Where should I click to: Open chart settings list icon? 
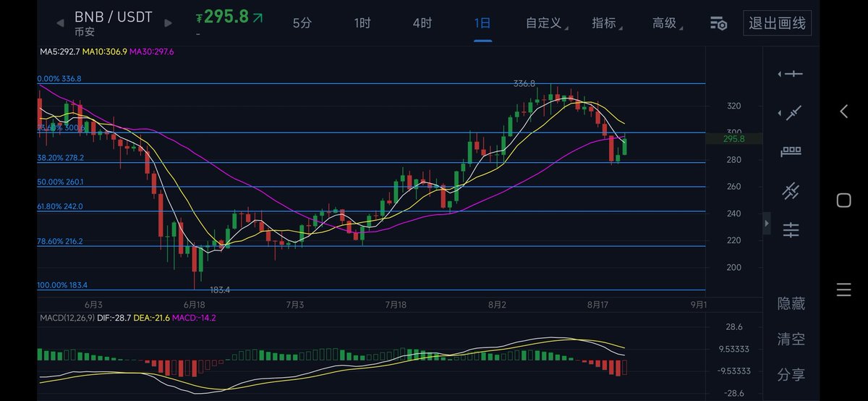click(718, 23)
